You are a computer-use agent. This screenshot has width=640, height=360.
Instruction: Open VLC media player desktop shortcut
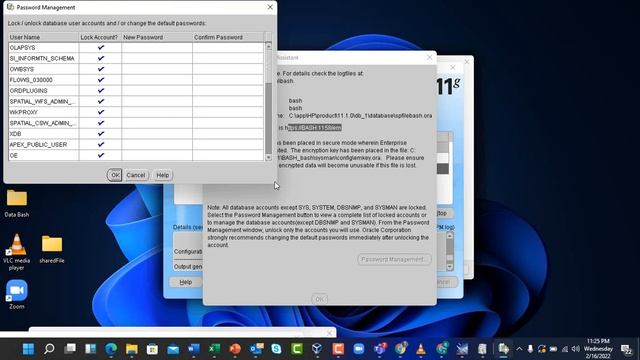tap(17, 252)
